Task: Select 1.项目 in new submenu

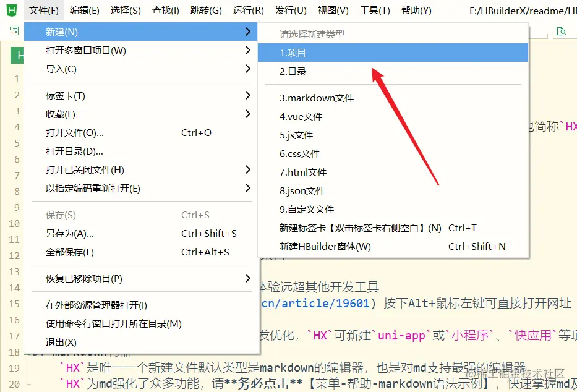Action: [393, 53]
